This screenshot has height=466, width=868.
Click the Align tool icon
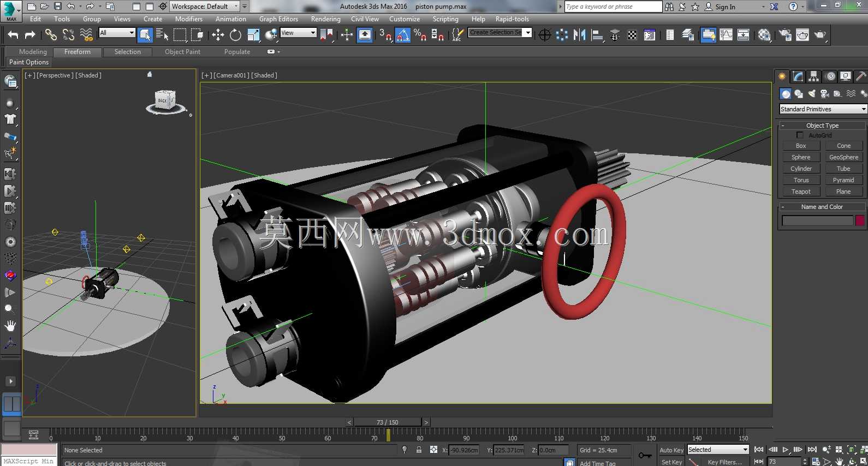pyautogui.click(x=597, y=35)
